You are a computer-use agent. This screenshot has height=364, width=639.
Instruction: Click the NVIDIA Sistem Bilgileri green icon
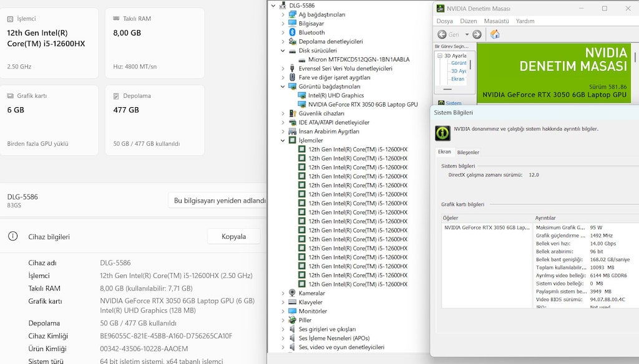coord(442,133)
